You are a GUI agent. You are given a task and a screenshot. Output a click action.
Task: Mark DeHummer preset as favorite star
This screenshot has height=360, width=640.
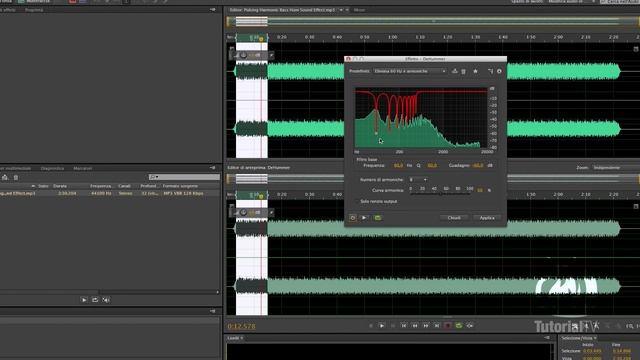pyautogui.click(x=476, y=71)
